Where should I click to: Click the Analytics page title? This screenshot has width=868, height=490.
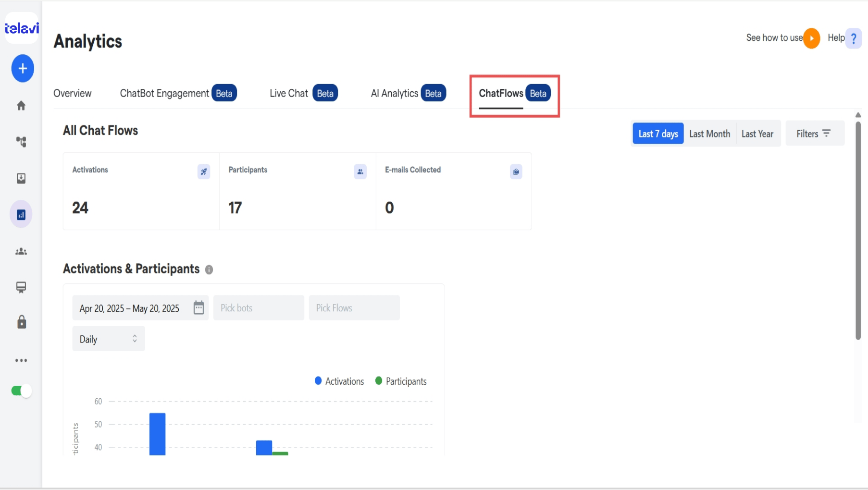coord(88,41)
